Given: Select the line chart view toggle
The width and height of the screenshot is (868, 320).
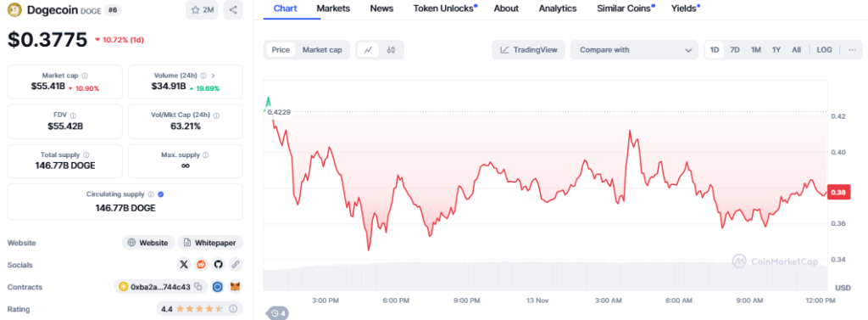Looking at the screenshot, I should tap(368, 50).
